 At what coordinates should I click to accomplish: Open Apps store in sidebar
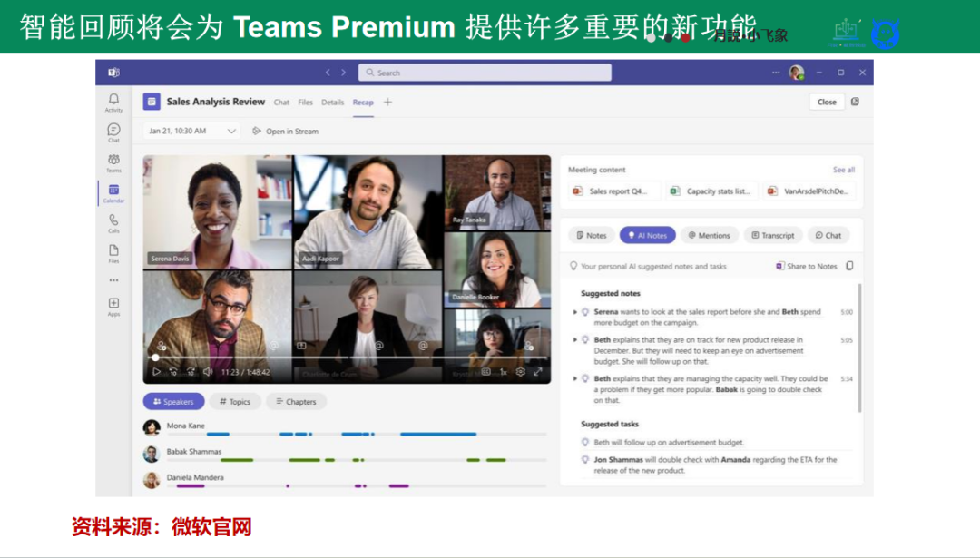(113, 307)
